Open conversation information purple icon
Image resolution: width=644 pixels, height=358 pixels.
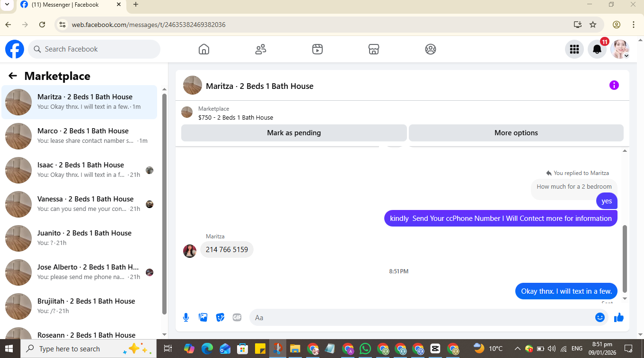tap(614, 85)
